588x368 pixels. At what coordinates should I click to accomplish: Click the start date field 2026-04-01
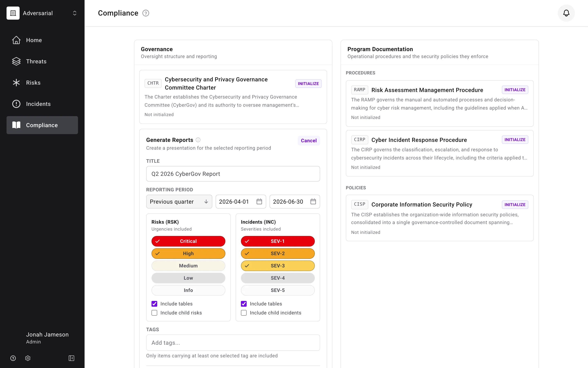pyautogui.click(x=241, y=202)
